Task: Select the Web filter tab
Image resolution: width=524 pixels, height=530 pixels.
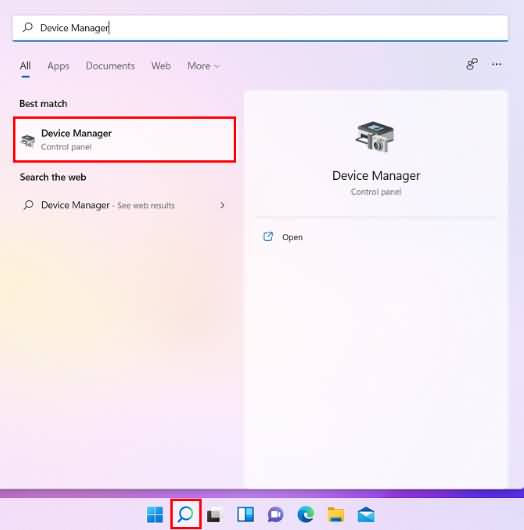Action: pos(161,66)
